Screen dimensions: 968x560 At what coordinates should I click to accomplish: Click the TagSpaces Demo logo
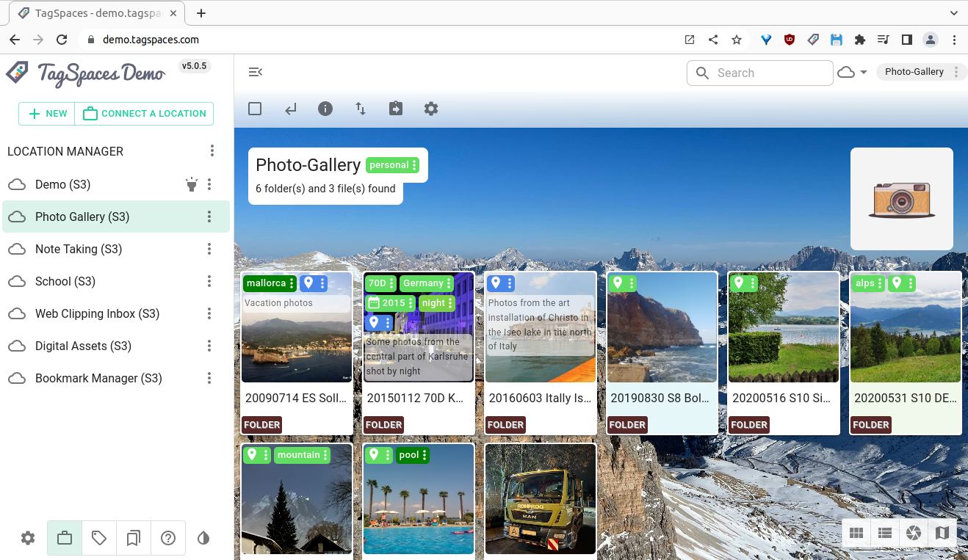[x=85, y=73]
